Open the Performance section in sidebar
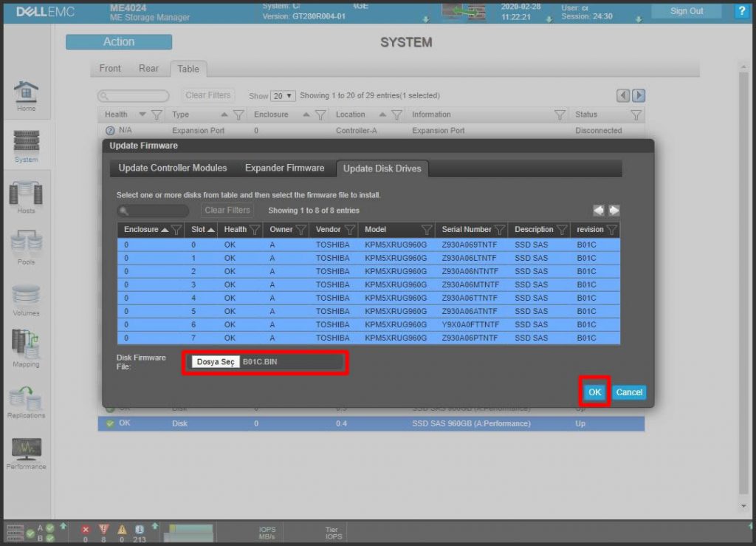 [26, 454]
